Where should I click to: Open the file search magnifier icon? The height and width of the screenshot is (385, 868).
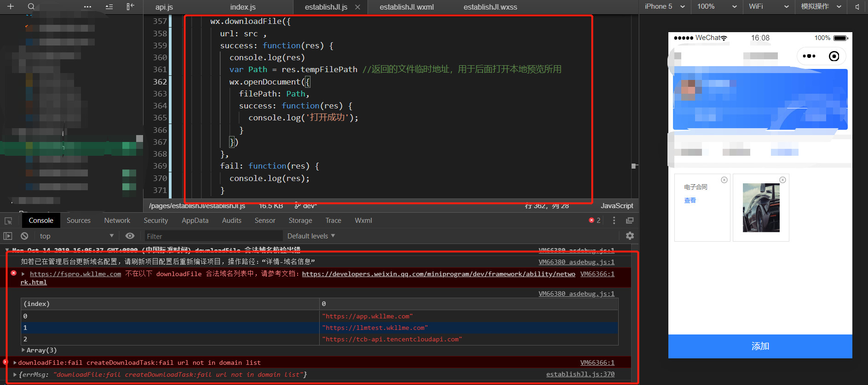pos(31,6)
